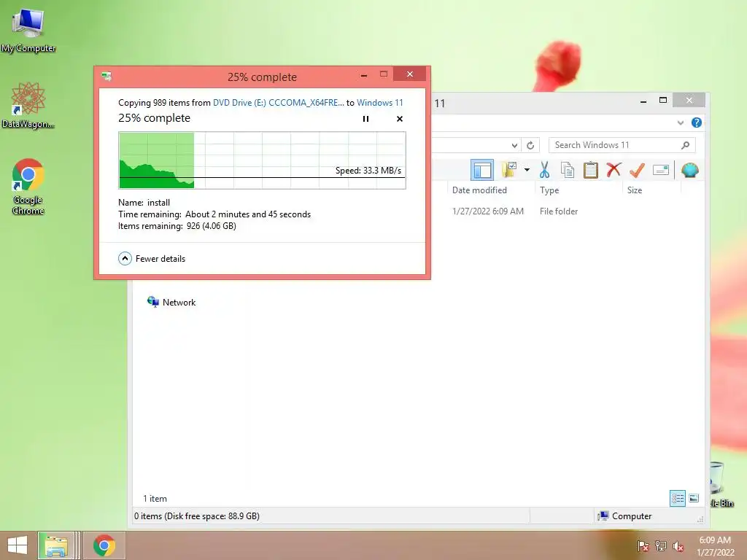Toggle the preview pane layout icon
Viewport: 747px width, 560px height.
(x=482, y=170)
